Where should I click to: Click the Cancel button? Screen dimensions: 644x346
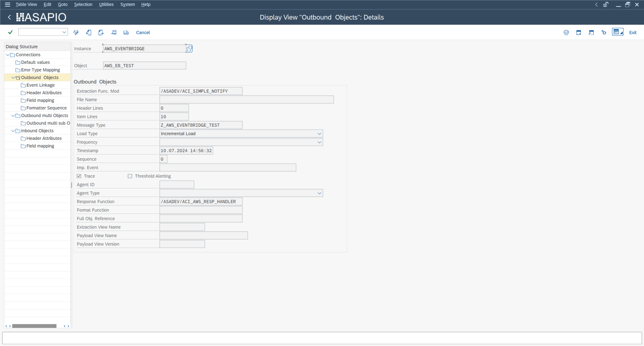[143, 33]
